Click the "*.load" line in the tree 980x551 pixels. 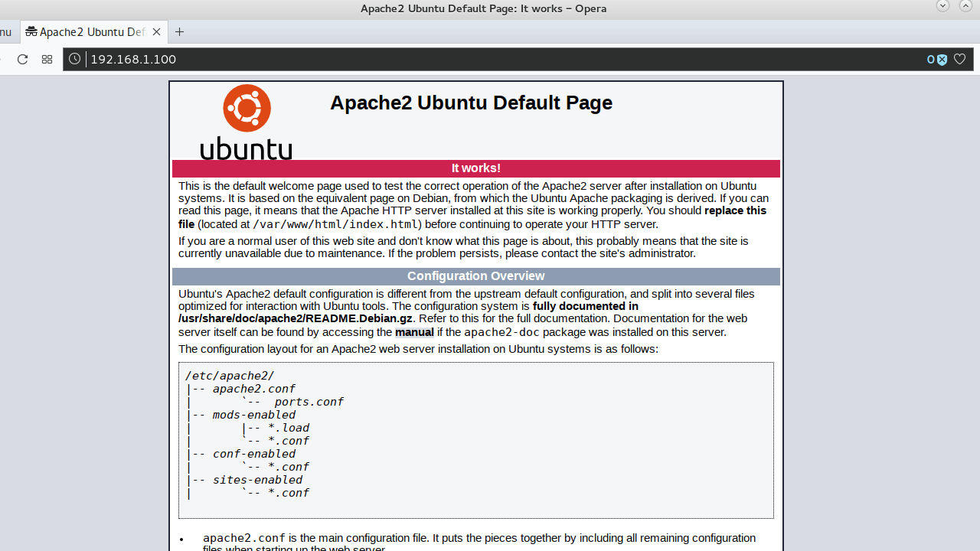pos(289,428)
